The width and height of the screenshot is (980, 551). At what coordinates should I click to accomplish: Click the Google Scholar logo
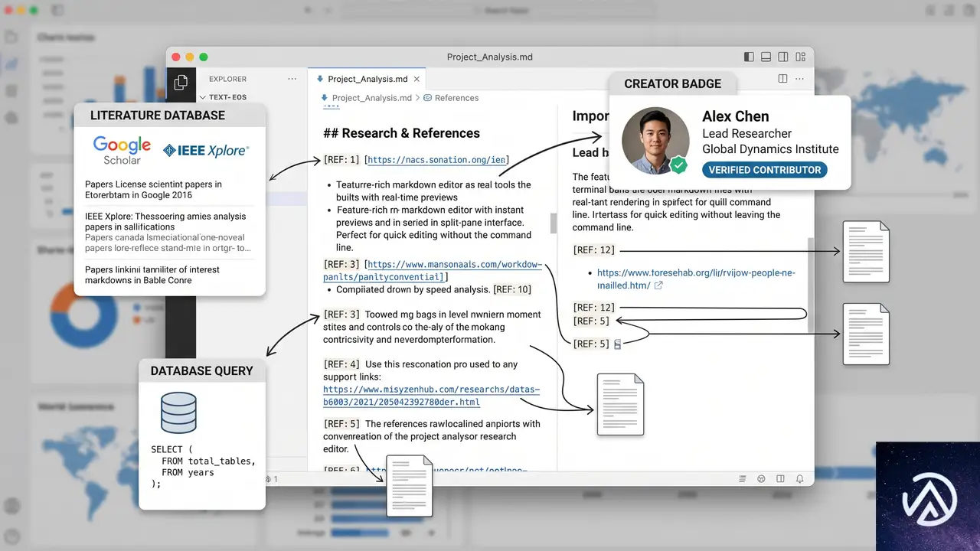tap(122, 151)
